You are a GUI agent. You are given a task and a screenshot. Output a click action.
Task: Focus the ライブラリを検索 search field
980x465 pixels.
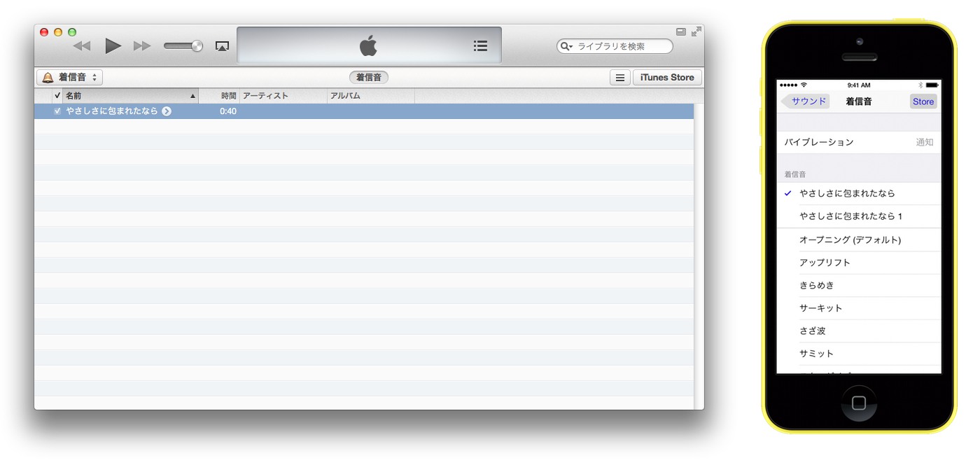pos(615,46)
